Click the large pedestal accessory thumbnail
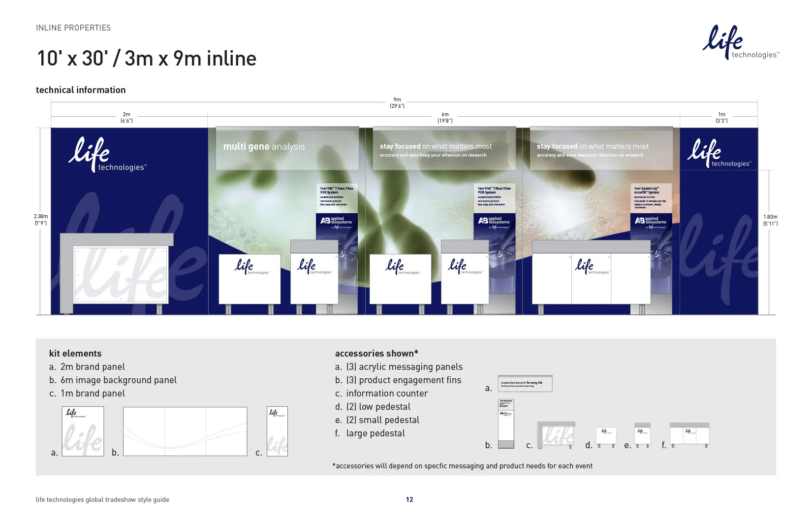812x526 pixels. coord(689,435)
